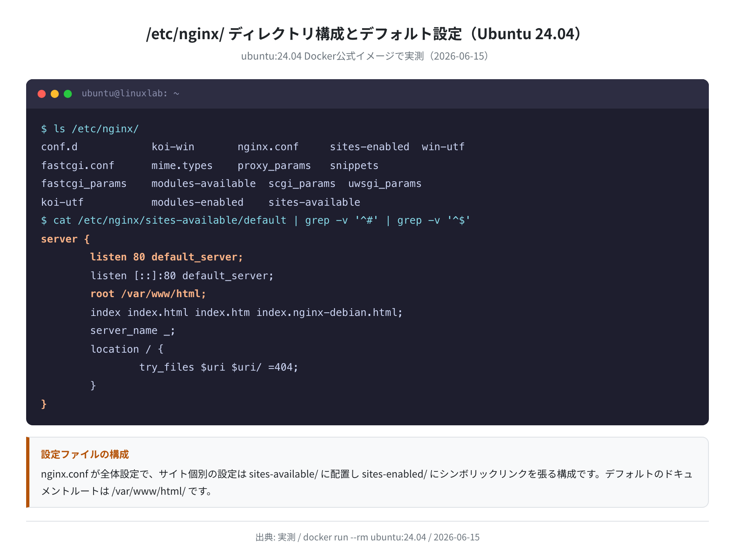Click the note heading 設定ファイルの構成
This screenshot has width=735, height=560.
click(85, 454)
